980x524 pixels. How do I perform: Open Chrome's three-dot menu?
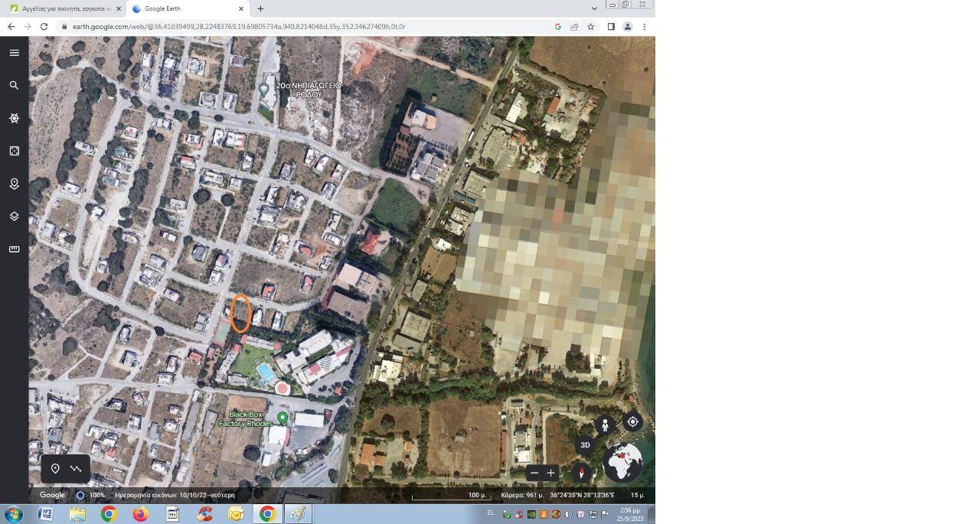coord(644,26)
